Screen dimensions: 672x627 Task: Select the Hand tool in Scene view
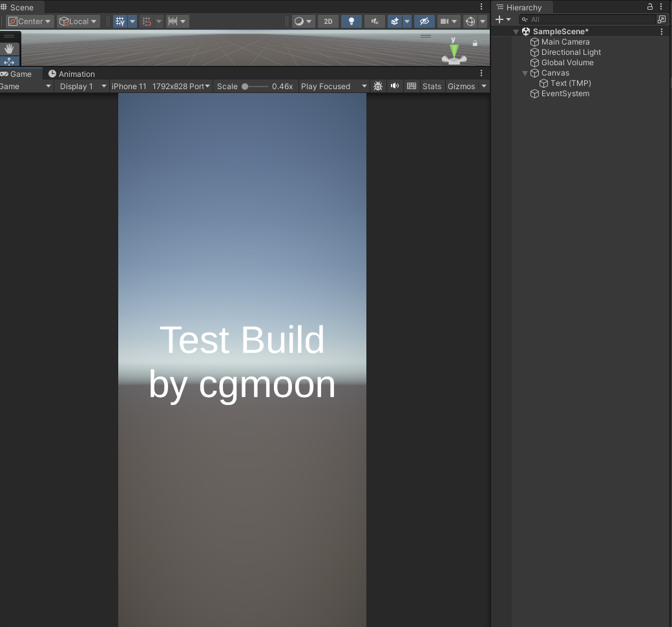pyautogui.click(x=9, y=48)
